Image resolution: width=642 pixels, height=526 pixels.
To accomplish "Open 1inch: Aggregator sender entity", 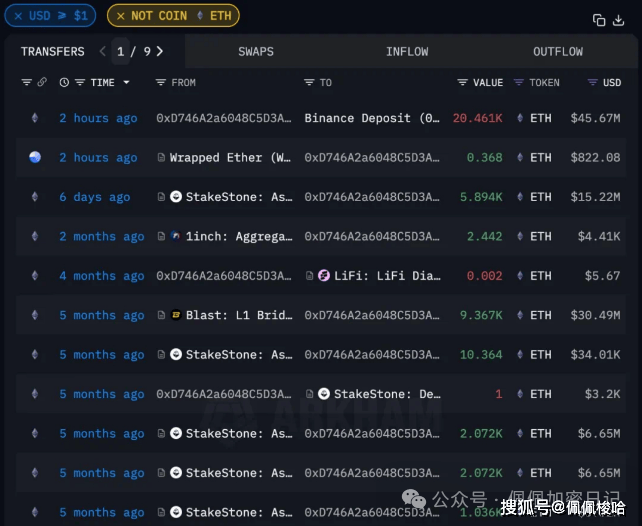I will click(239, 237).
